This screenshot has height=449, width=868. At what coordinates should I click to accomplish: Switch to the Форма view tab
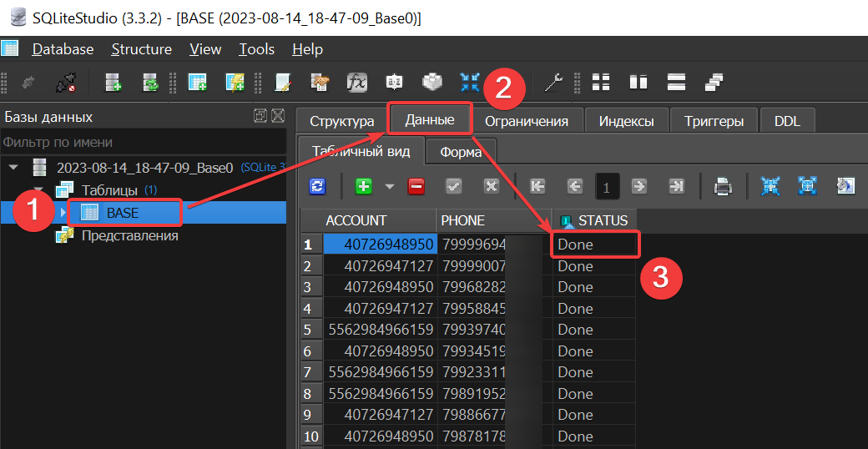click(461, 152)
